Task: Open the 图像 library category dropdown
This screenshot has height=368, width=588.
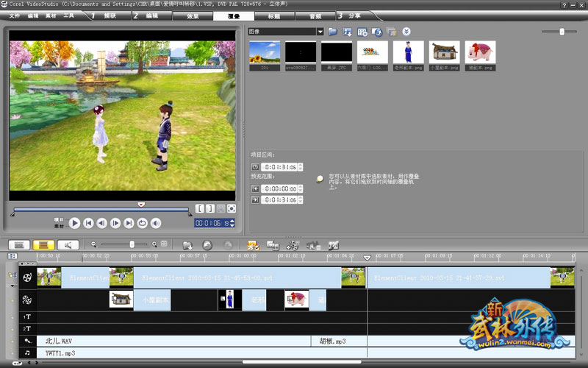Action: click(320, 32)
